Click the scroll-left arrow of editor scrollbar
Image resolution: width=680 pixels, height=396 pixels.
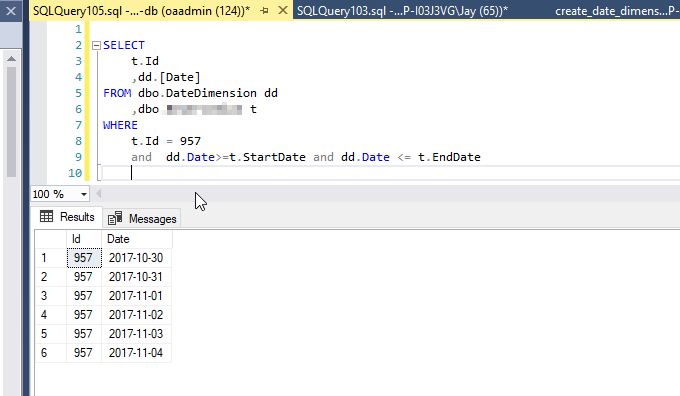[x=98, y=194]
